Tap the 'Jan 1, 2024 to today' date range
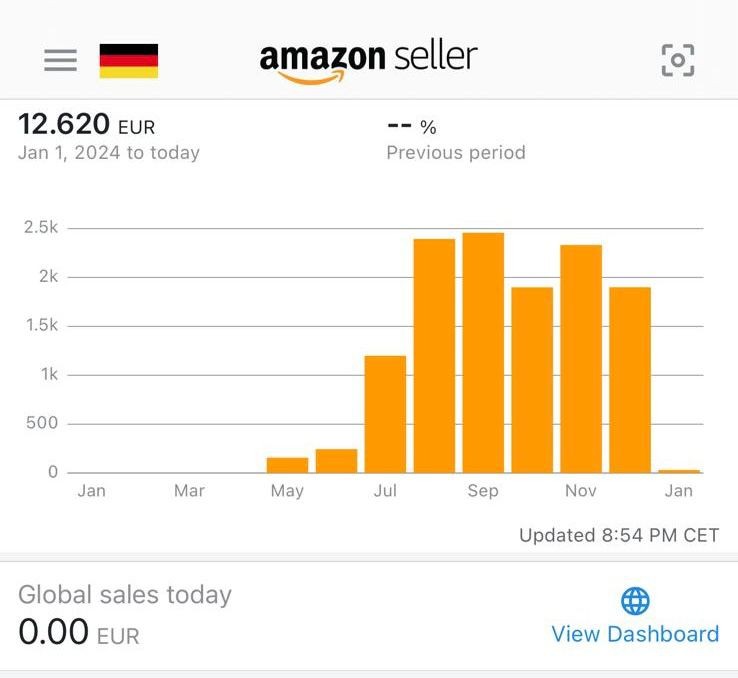The width and height of the screenshot is (738, 678). tap(109, 153)
